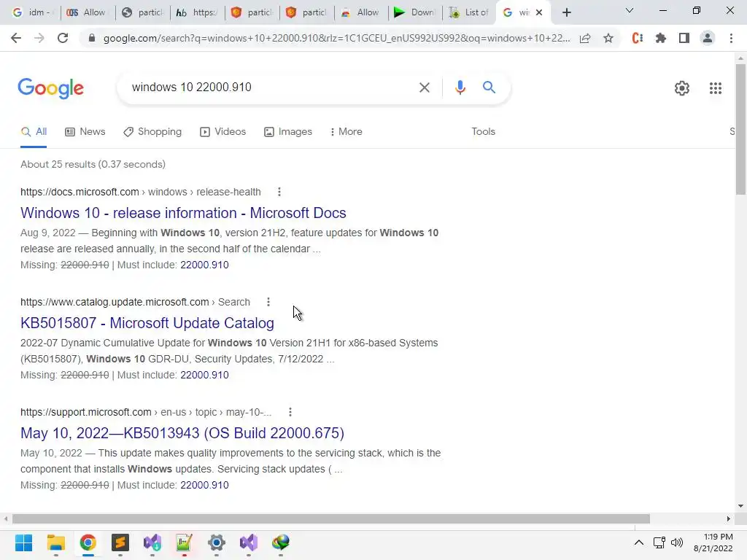Toggle the Chrome side panel

tap(684, 38)
